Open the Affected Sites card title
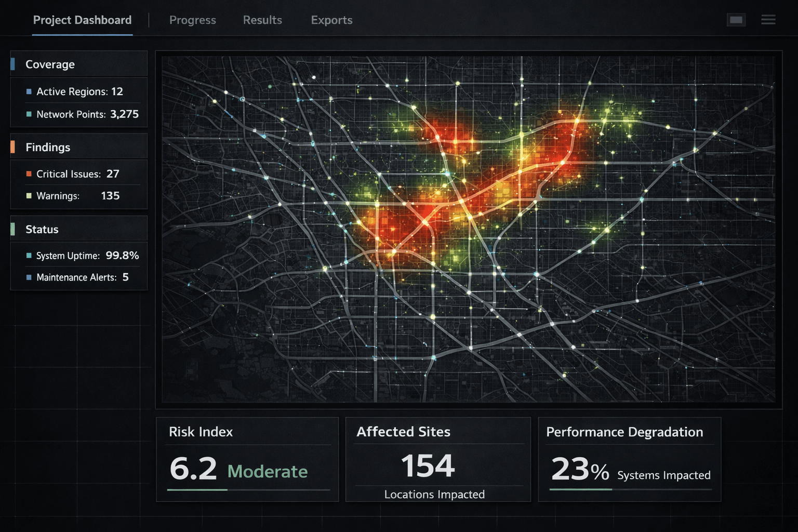Image resolution: width=798 pixels, height=532 pixels. (x=403, y=432)
